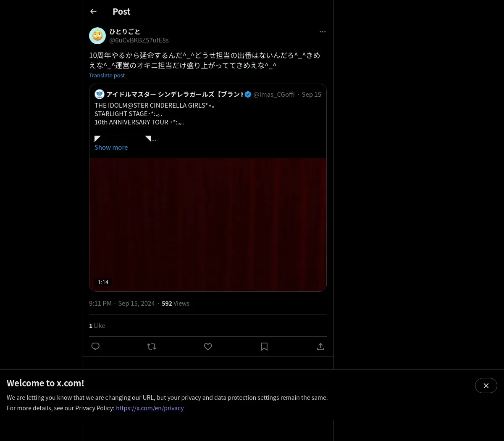
Task: Open @imas_CGoffi handle in quoted post
Action: pyautogui.click(x=274, y=94)
